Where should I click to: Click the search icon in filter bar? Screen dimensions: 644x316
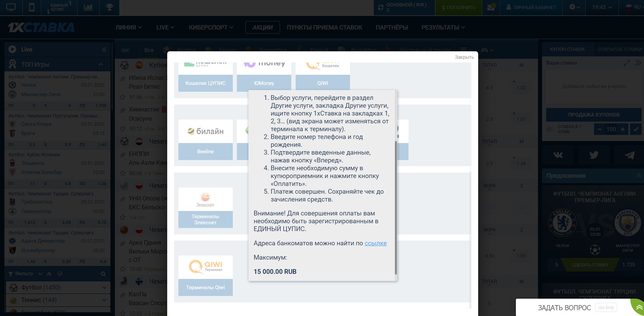103,274
